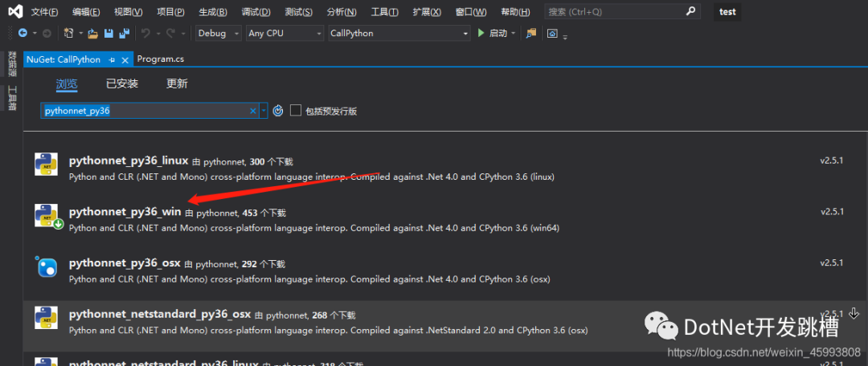Pin the NuGet: CallPython tab
Image resolution: width=868 pixels, height=366 pixels.
(x=112, y=59)
